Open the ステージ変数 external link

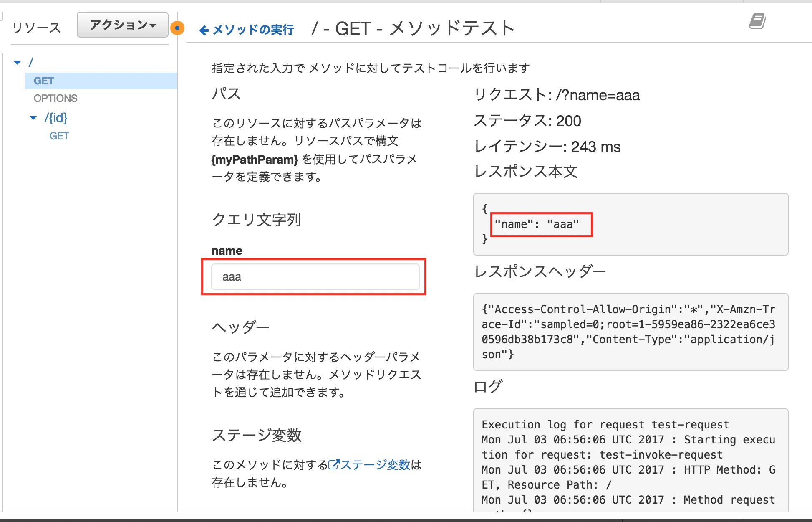[x=370, y=464]
